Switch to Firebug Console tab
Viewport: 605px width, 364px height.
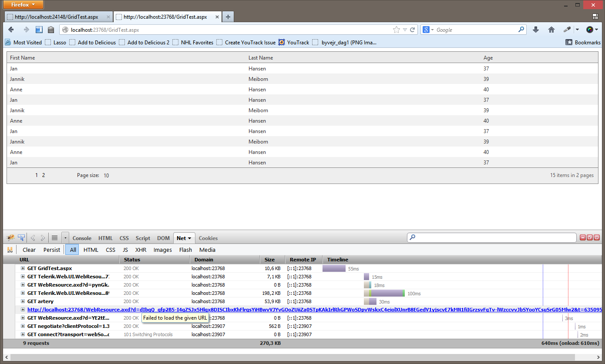82,238
